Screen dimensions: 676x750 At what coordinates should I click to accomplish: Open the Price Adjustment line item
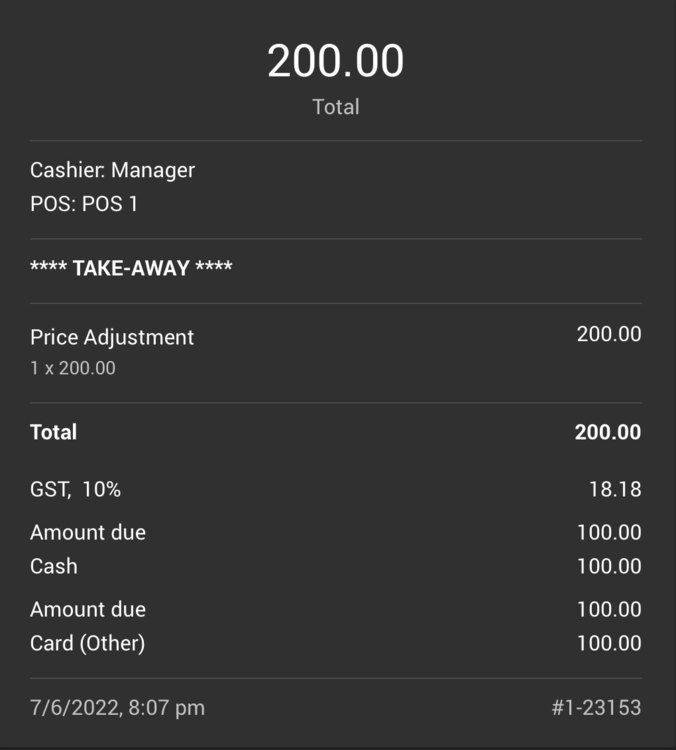[112, 337]
